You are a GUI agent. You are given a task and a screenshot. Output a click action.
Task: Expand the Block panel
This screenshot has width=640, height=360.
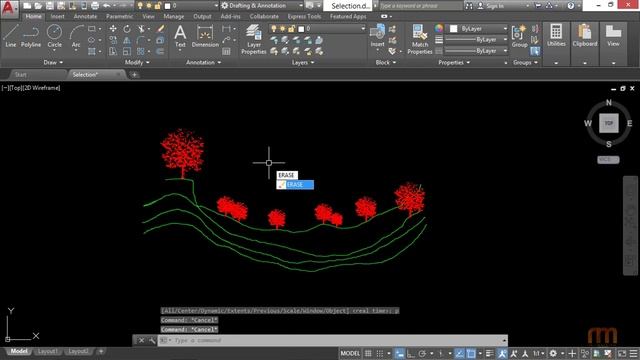386,62
